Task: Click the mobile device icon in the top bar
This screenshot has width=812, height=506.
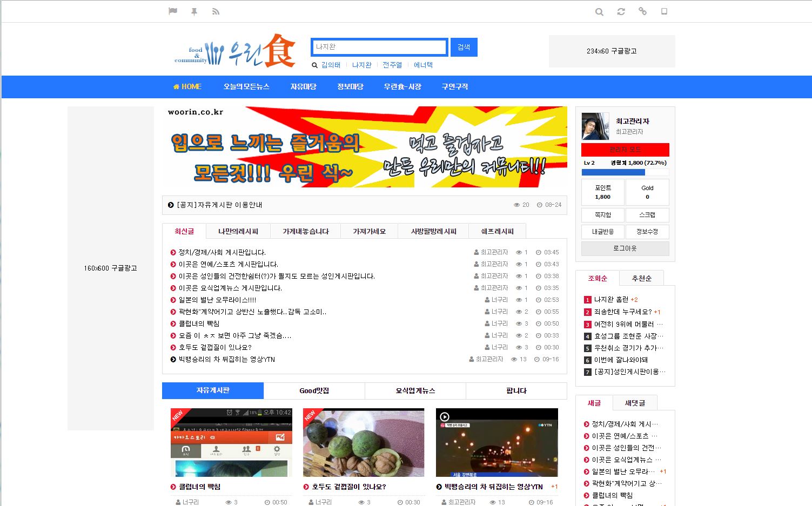Action: (x=664, y=11)
